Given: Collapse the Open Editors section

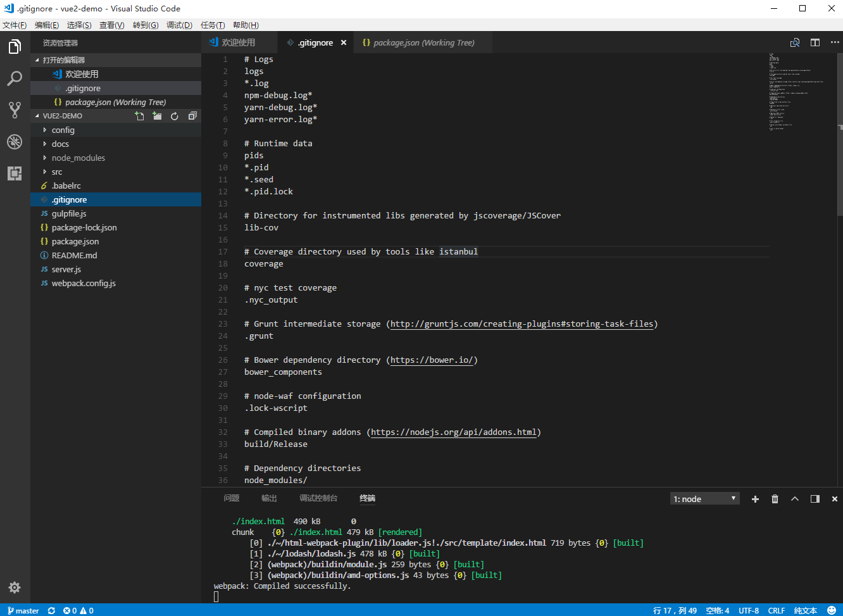Looking at the screenshot, I should pos(116,60).
